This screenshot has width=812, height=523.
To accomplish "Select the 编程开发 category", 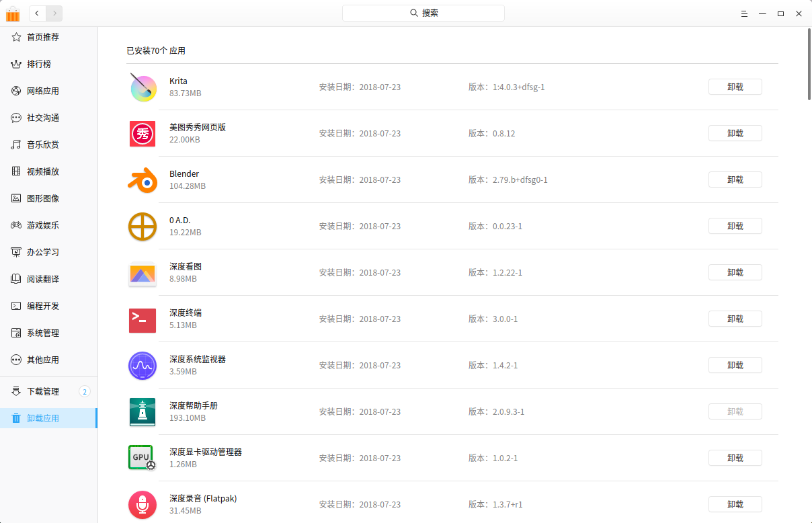I will tap(48, 306).
